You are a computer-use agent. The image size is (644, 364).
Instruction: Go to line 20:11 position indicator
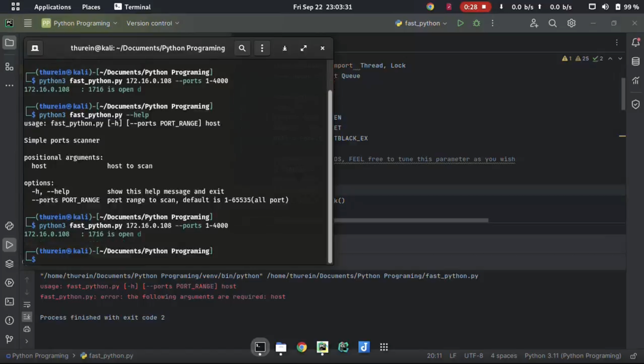(x=434, y=356)
